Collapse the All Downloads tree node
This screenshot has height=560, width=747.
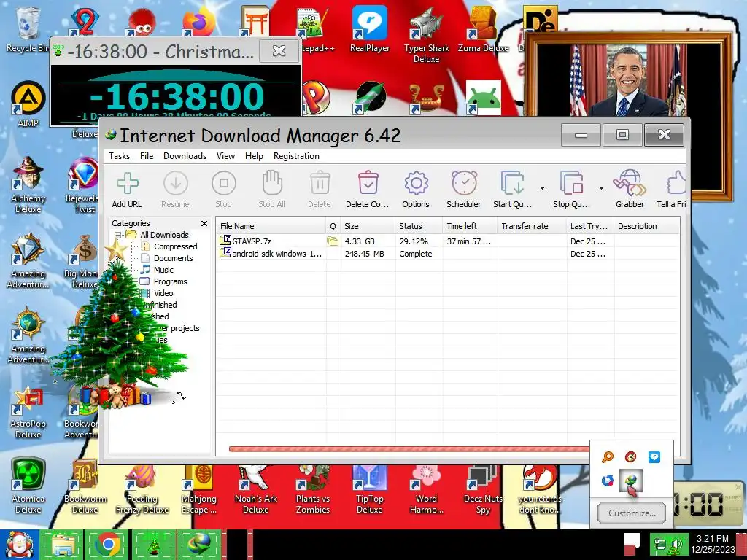[x=117, y=235]
